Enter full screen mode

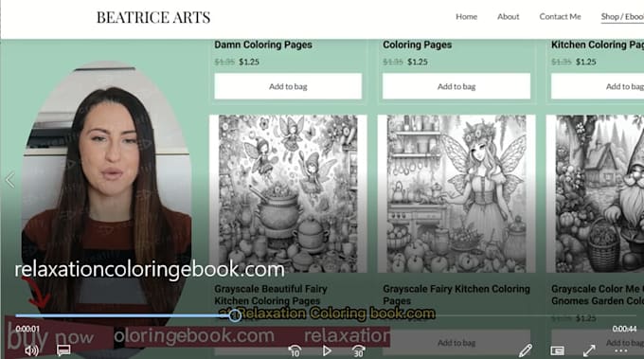point(589,350)
